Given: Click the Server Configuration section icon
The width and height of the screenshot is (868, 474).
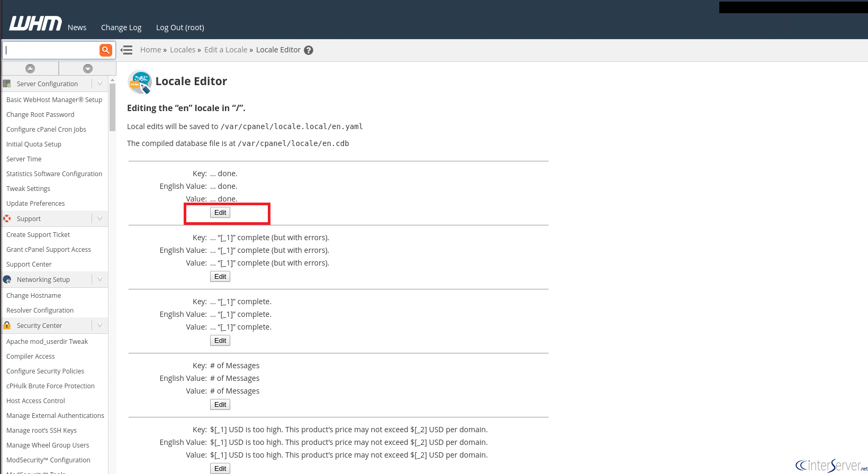Looking at the screenshot, I should tap(7, 84).
